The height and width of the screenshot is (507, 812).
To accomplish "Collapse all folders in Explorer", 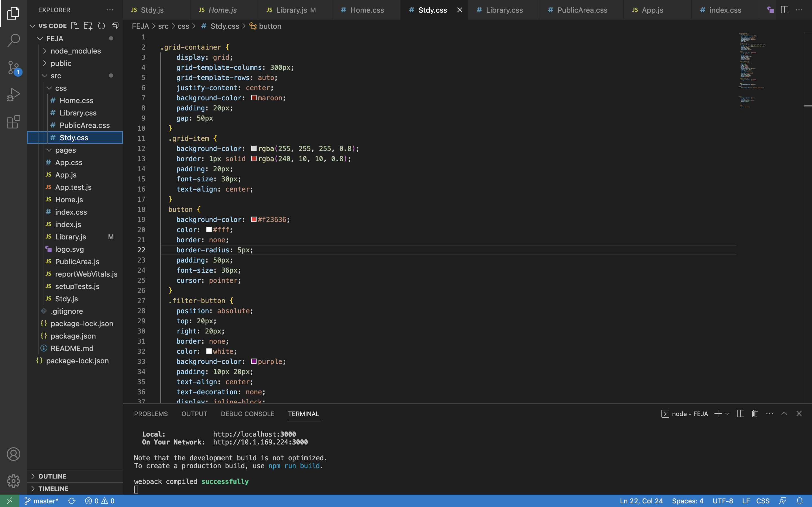I will 115,26.
